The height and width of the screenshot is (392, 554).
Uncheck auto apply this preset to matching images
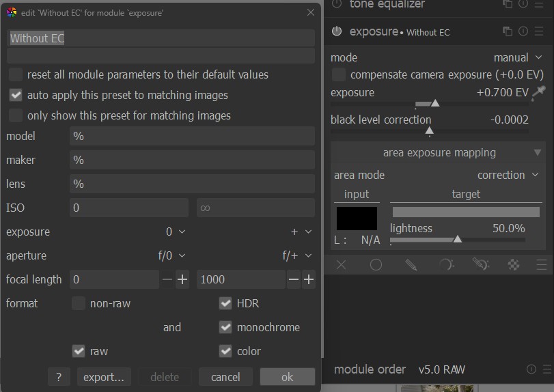[16, 95]
